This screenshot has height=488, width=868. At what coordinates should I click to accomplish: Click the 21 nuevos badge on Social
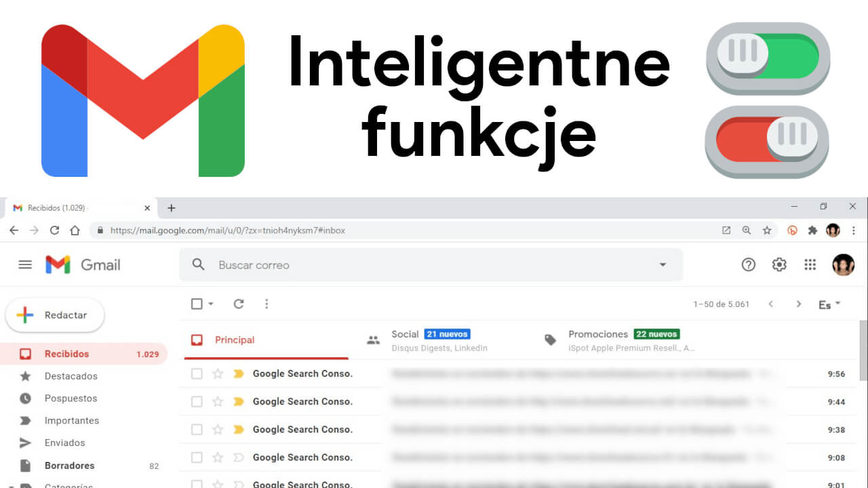click(x=447, y=334)
